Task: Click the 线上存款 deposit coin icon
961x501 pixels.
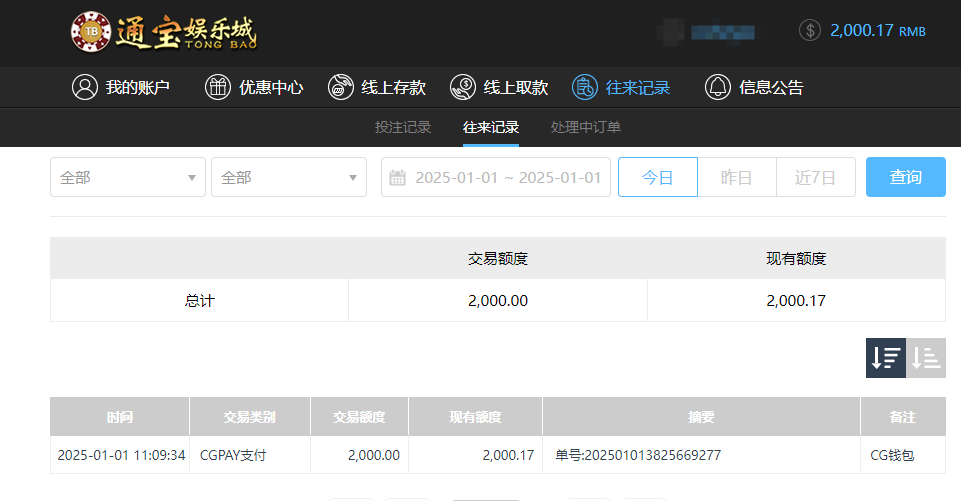Action: coord(341,87)
